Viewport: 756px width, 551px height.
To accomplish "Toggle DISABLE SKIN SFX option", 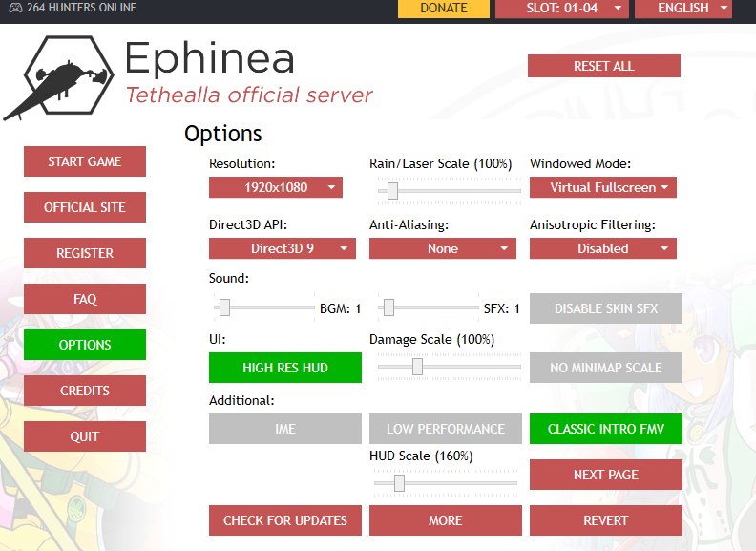I will click(x=605, y=308).
